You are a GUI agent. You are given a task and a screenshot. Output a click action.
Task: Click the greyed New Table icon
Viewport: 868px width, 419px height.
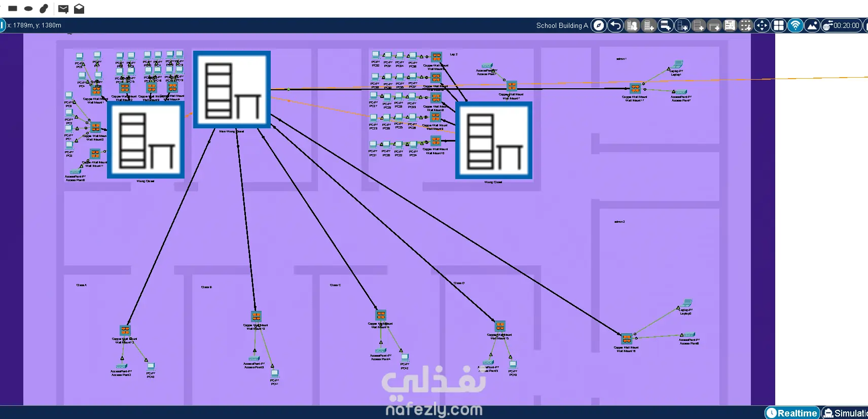tap(714, 25)
